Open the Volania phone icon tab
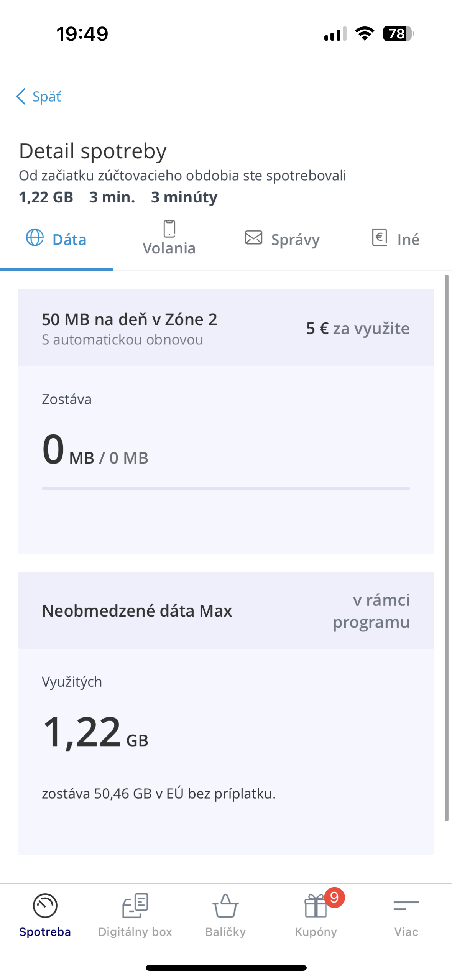Image resolution: width=452 pixels, height=980 pixels. [x=169, y=229]
